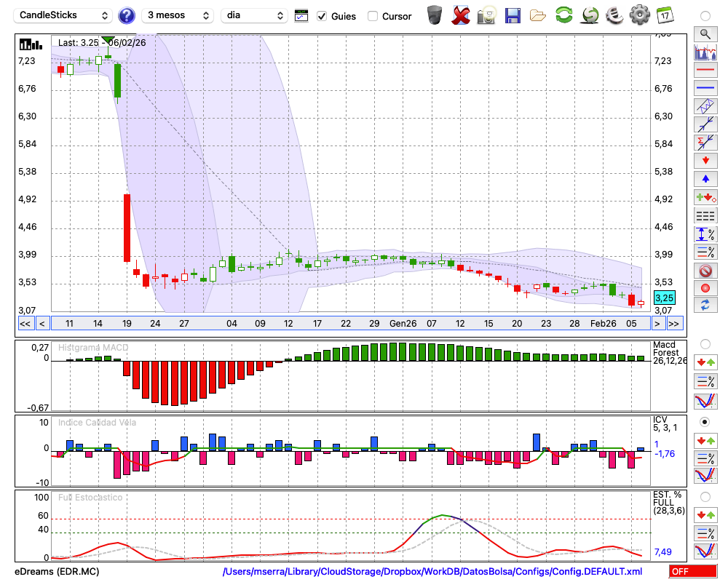Screen dimensions: 728x582
Task: Click the Macd Forest 26,12,26 label
Action: click(x=668, y=353)
